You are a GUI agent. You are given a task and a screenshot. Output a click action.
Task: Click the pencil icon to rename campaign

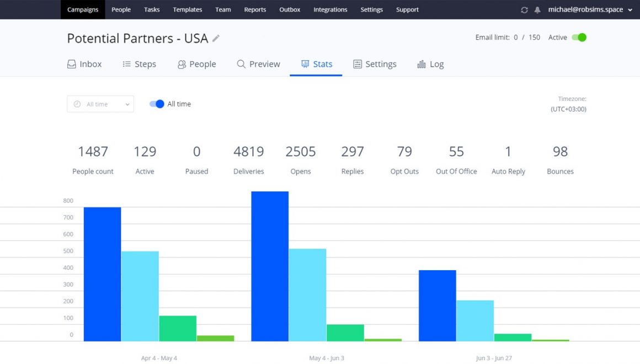click(x=216, y=38)
